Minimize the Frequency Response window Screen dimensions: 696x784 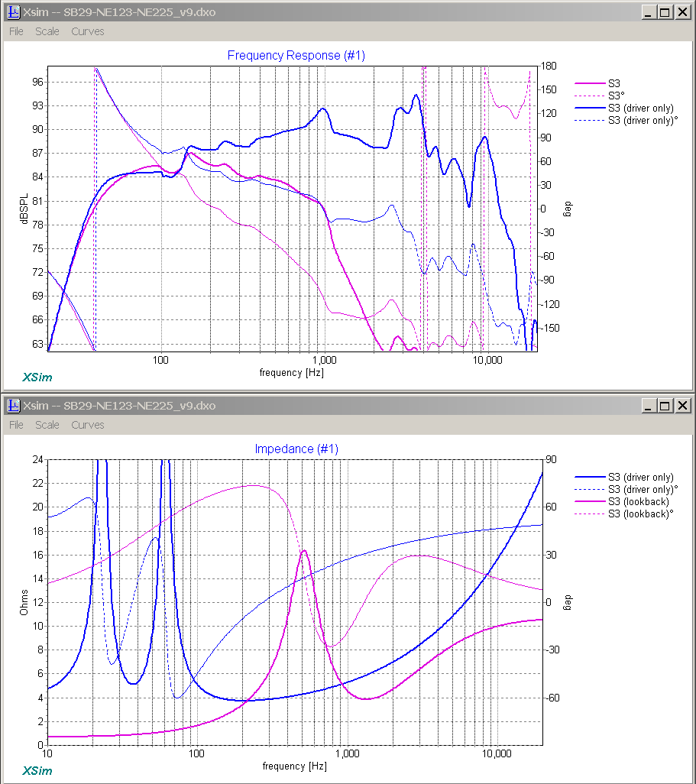click(x=649, y=12)
